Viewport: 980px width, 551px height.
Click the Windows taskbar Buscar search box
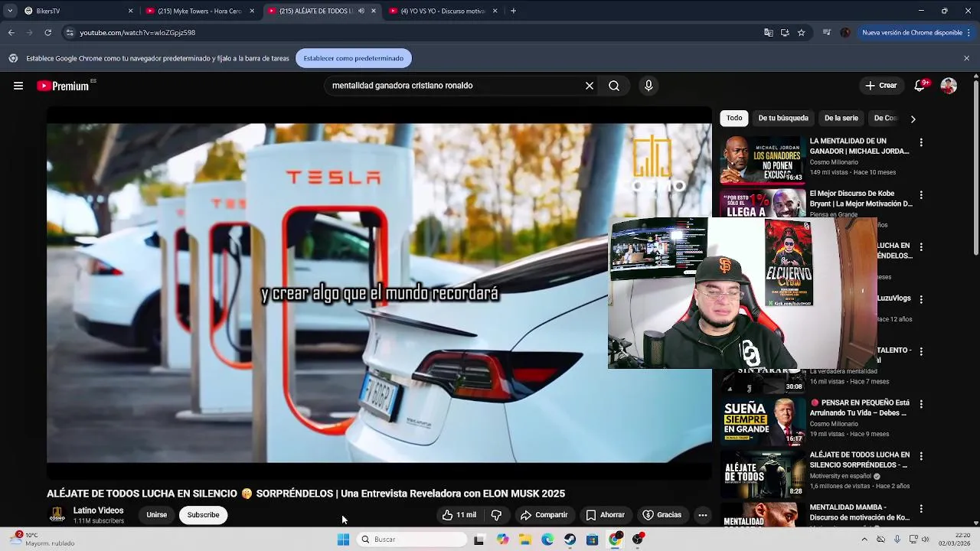tap(412, 540)
